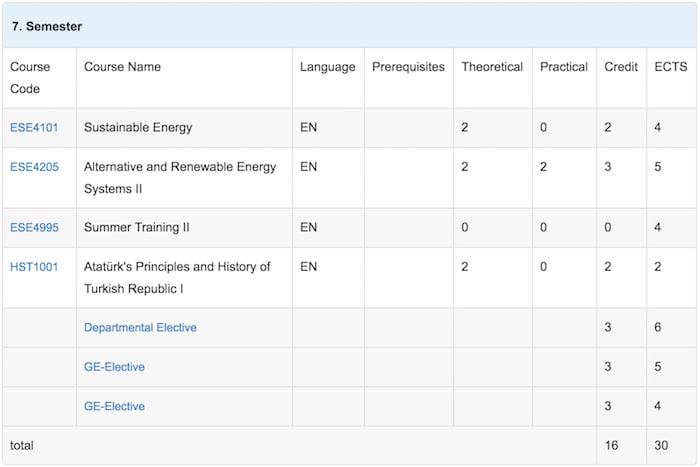
Task: Open the ESE4995 course code link
Action: 34,228
